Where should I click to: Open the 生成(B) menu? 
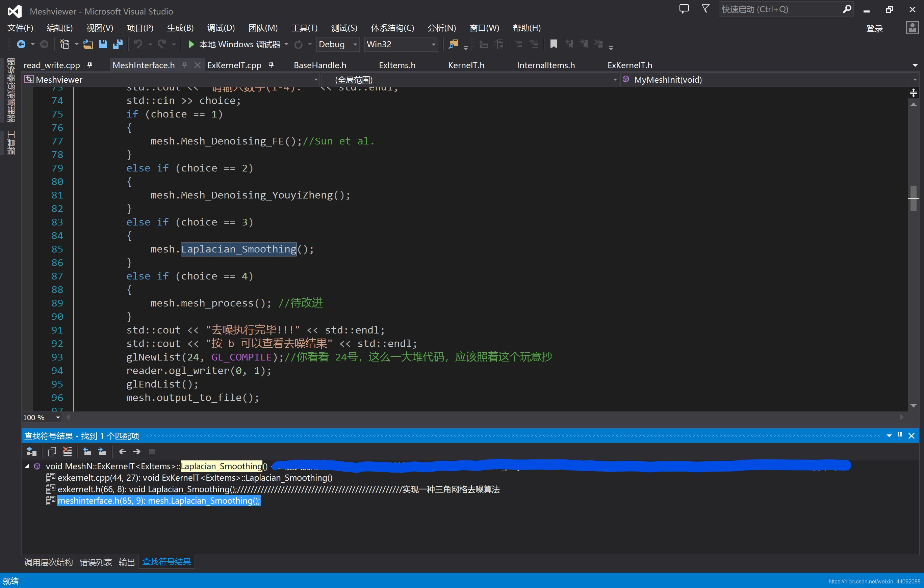click(x=180, y=28)
